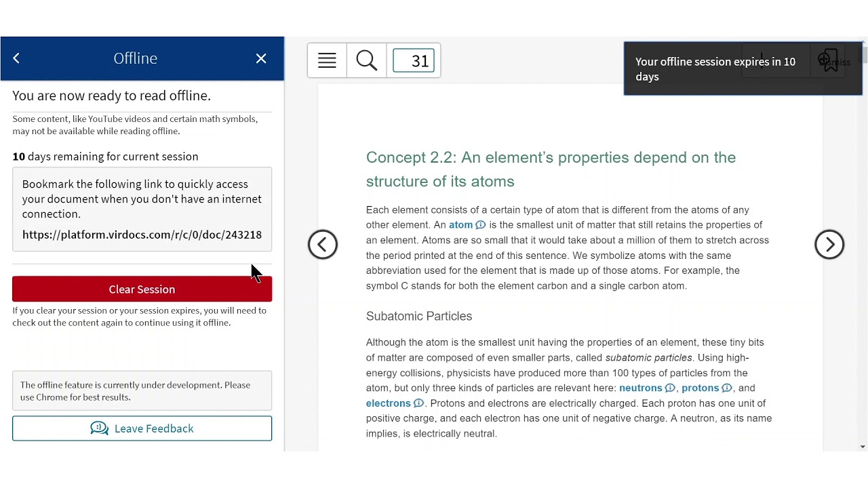Viewport: 868px width, 488px height.
Task: Click the Subatomic Particles subheading
Action: (x=419, y=317)
